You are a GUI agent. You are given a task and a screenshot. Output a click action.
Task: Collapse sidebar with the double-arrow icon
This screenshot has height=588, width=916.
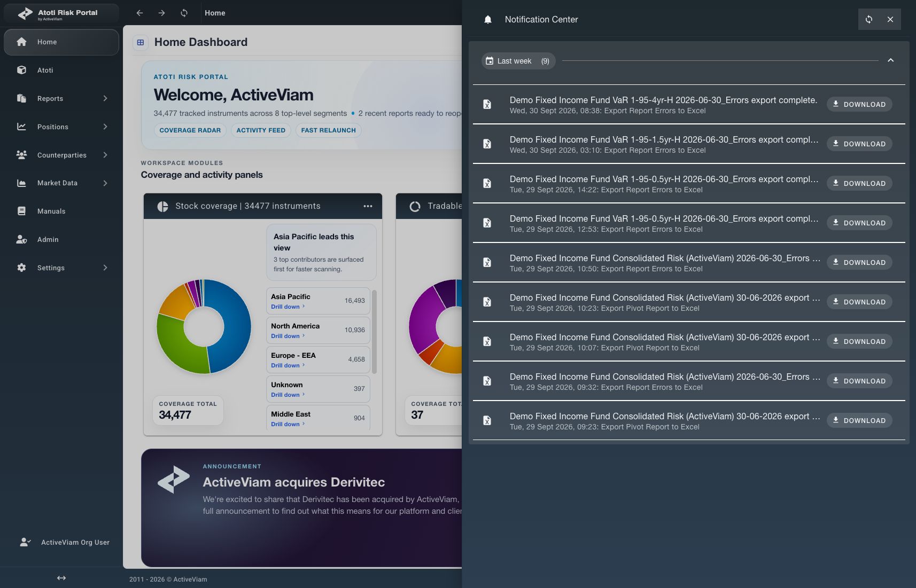[x=61, y=578]
